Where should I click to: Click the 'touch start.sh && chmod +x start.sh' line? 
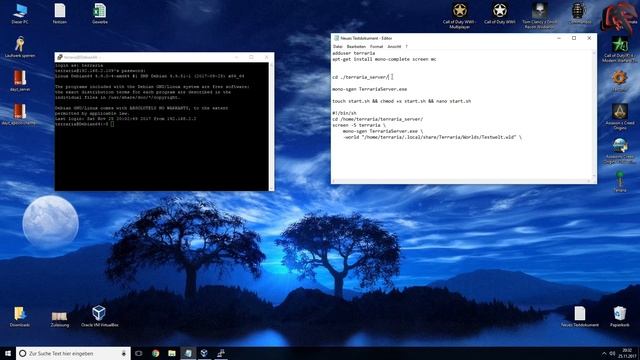pyautogui.click(x=402, y=101)
